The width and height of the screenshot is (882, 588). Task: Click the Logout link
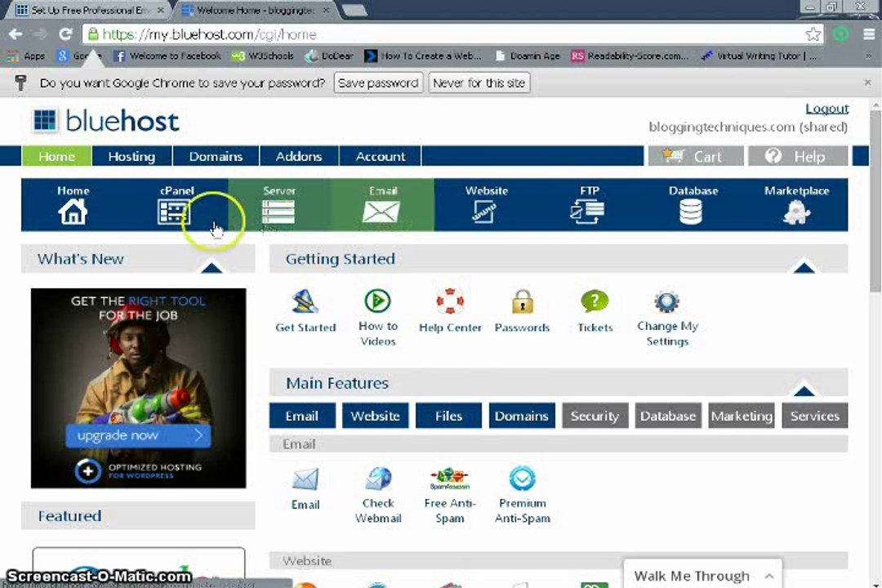[826, 109]
